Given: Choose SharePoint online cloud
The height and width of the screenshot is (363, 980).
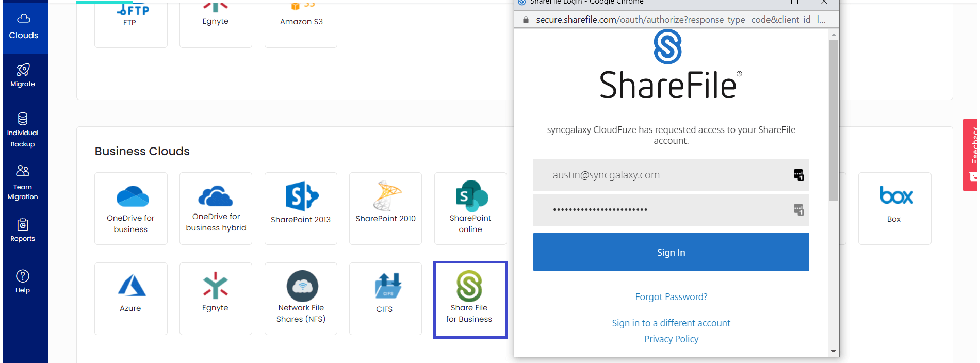Looking at the screenshot, I should coord(470,208).
